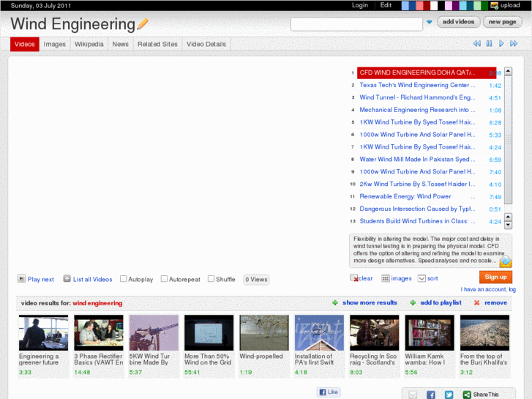Open Engineering a greener future thumbnail
Screen dimensions: 532x399
pos(43,332)
